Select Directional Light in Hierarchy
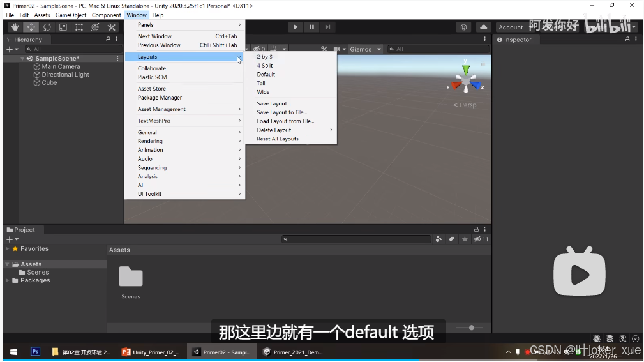This screenshot has height=362, width=644. point(65,74)
